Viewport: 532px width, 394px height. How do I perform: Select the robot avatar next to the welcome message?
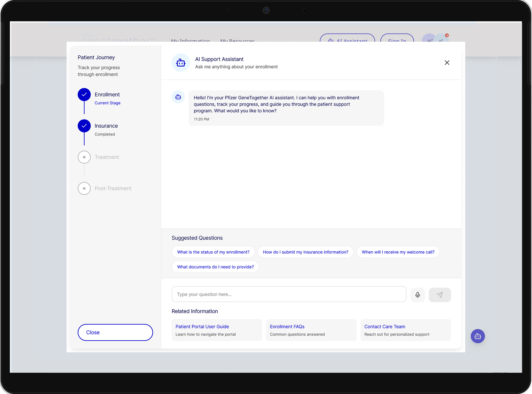click(x=178, y=97)
